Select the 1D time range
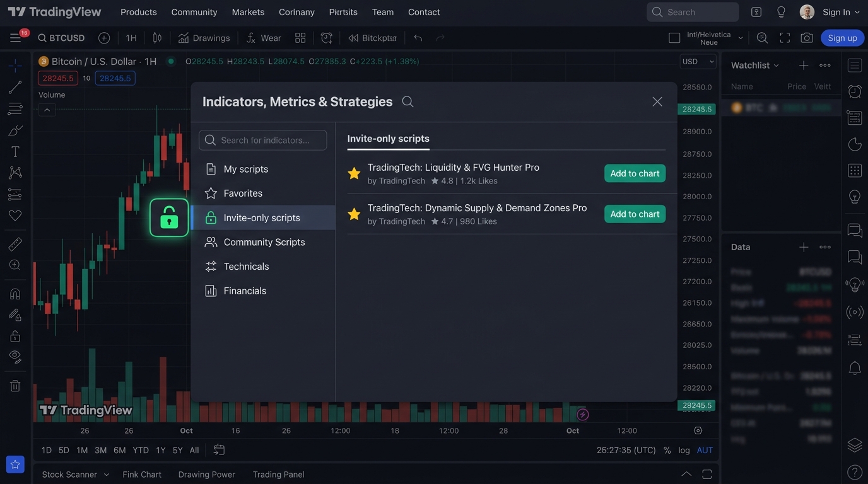Image resolution: width=868 pixels, height=484 pixels. click(47, 450)
